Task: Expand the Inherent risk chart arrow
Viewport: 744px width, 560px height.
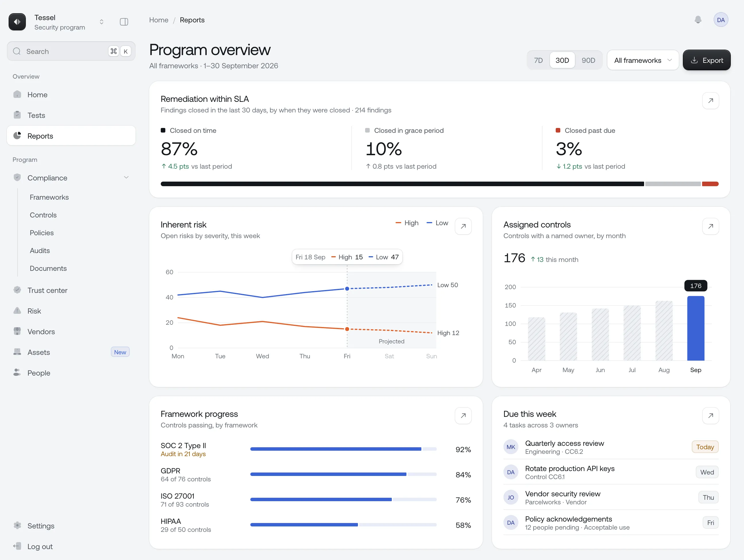Action: point(463,226)
